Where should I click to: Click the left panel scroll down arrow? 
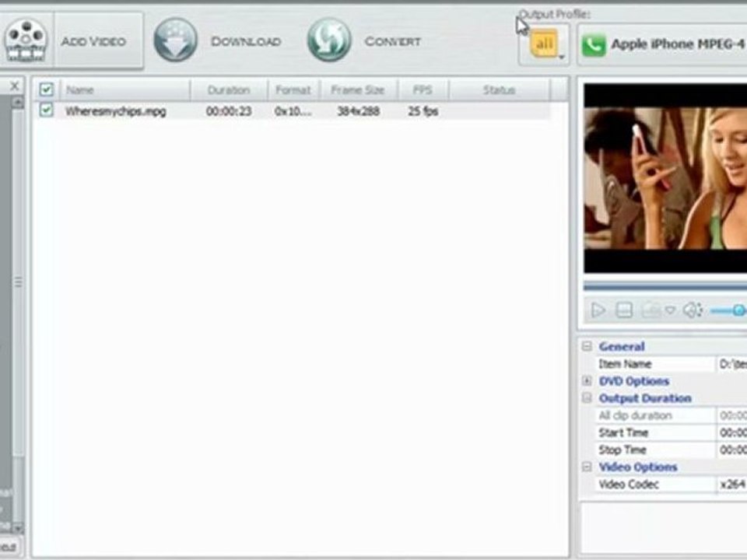click(18, 527)
